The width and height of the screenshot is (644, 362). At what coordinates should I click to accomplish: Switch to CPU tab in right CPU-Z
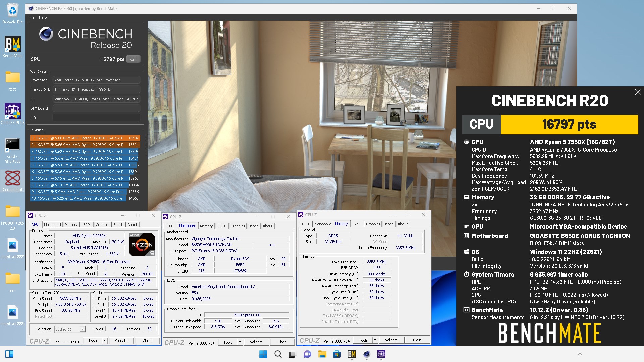point(305,224)
